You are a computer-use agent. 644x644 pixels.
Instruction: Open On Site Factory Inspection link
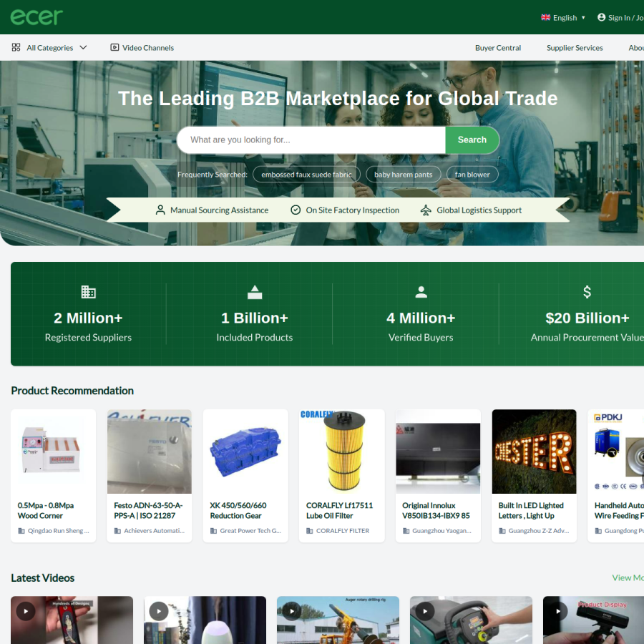(x=352, y=210)
